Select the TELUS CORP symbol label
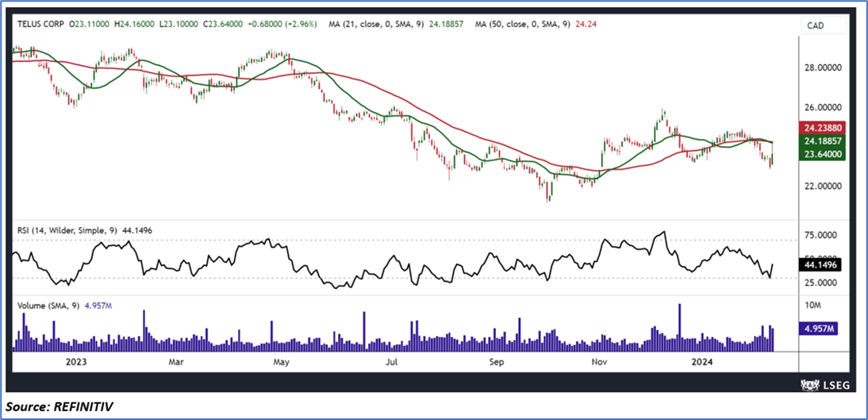Screen dimensions: 868x420 [x=40, y=25]
